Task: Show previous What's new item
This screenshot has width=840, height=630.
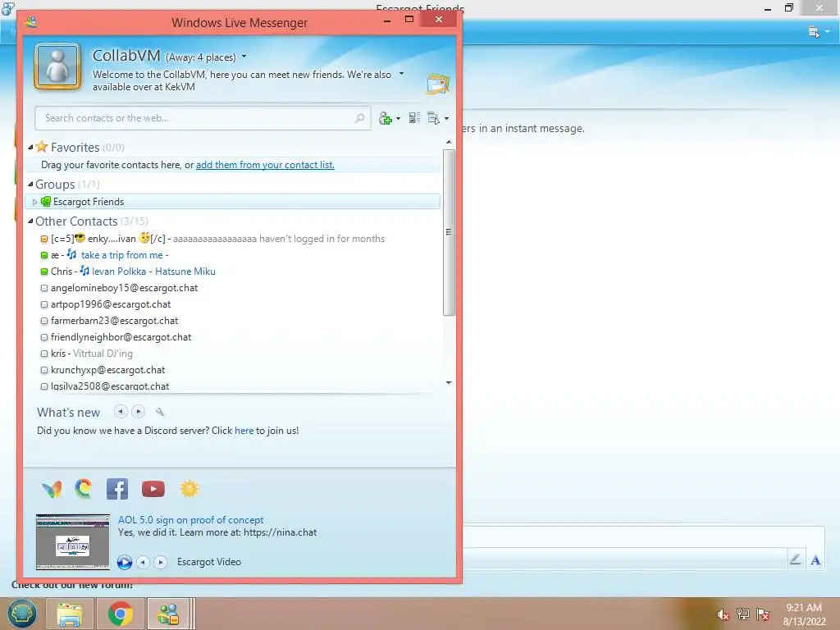Action: click(121, 412)
